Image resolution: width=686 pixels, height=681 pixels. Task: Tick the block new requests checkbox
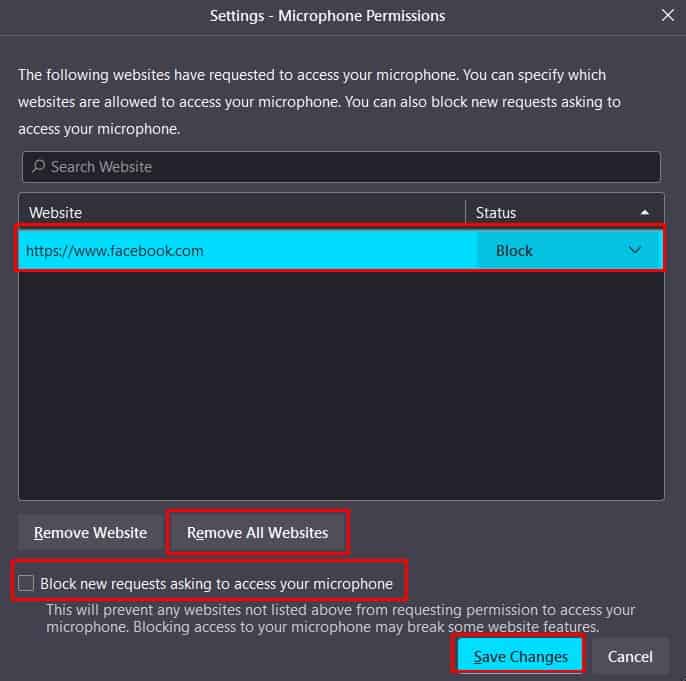point(26,583)
